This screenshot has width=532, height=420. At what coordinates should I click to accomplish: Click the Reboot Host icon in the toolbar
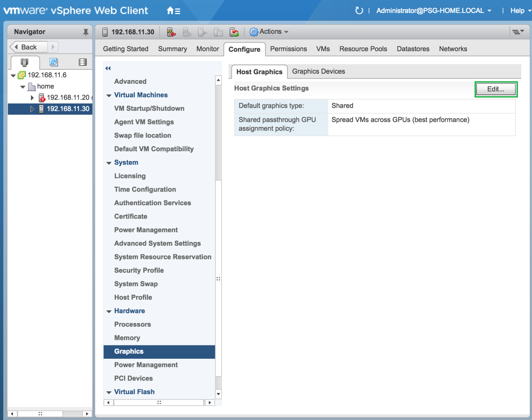[x=234, y=32]
